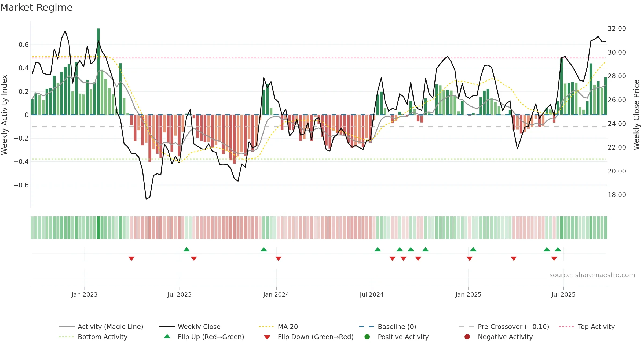The height and width of the screenshot is (362, 644).
Task: Click the 0.6 activity axis tick
Action: coord(24,45)
